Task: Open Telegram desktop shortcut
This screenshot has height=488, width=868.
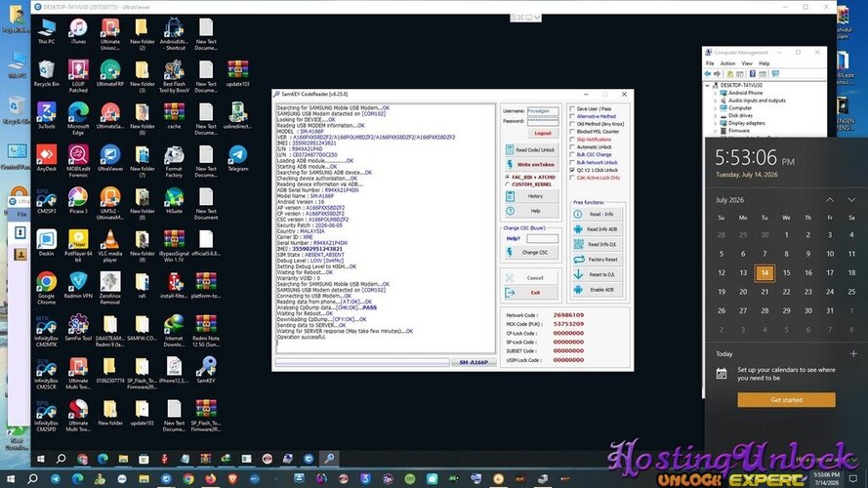Action: (x=237, y=159)
